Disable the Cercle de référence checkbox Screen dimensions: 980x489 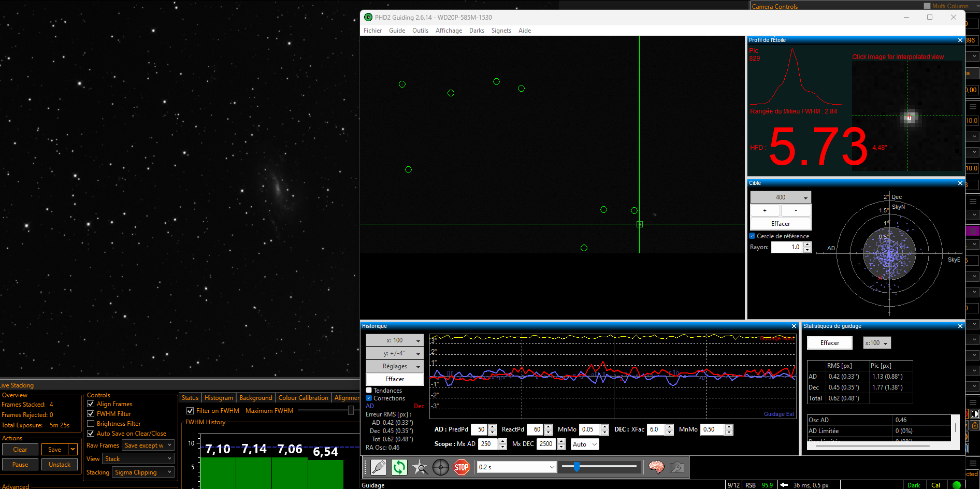(753, 236)
